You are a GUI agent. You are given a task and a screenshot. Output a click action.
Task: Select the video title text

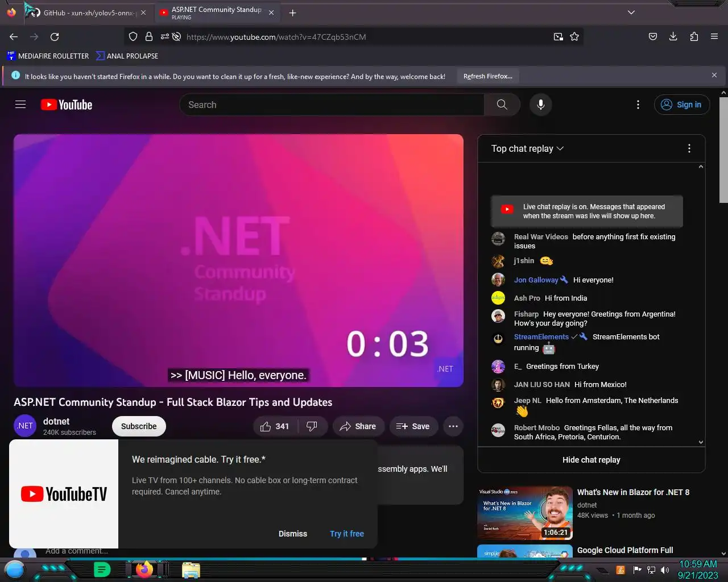tap(173, 402)
